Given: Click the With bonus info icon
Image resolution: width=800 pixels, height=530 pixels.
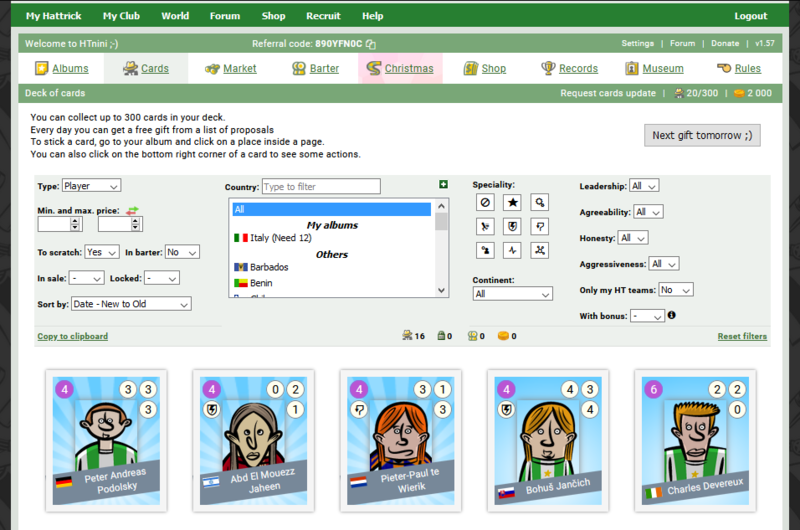Looking at the screenshot, I should [671, 315].
